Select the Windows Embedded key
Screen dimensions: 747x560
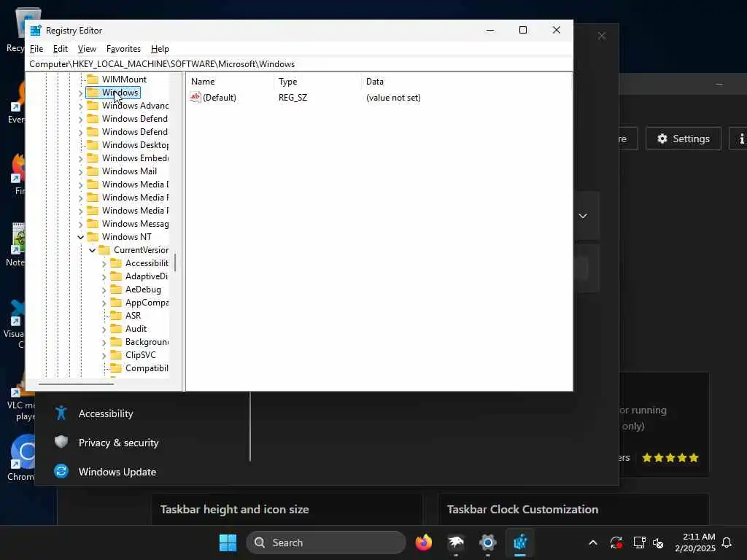(x=135, y=158)
